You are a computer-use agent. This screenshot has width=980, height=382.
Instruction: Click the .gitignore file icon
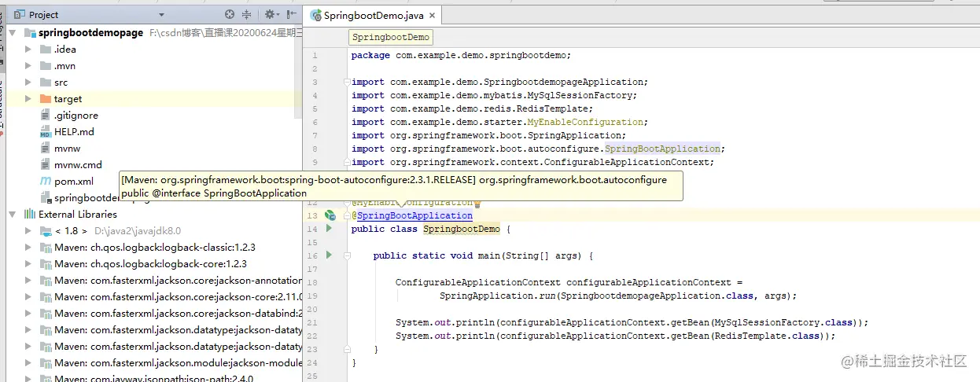(45, 115)
